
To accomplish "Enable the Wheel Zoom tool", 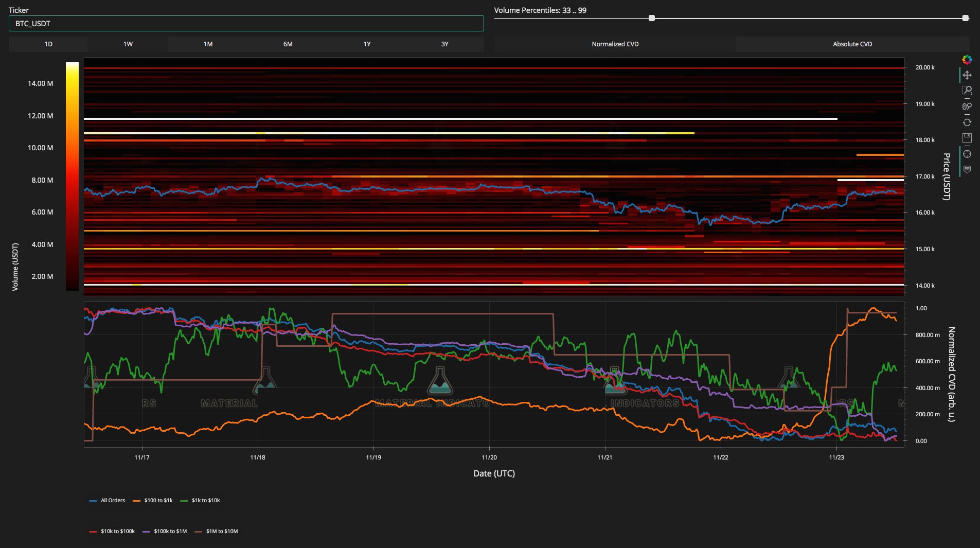I will (967, 107).
